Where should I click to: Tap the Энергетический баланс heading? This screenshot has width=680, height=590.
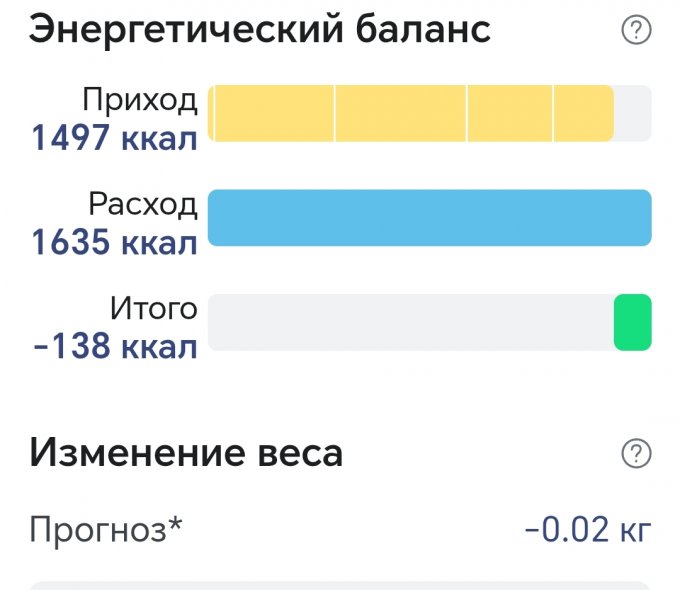coord(260,30)
